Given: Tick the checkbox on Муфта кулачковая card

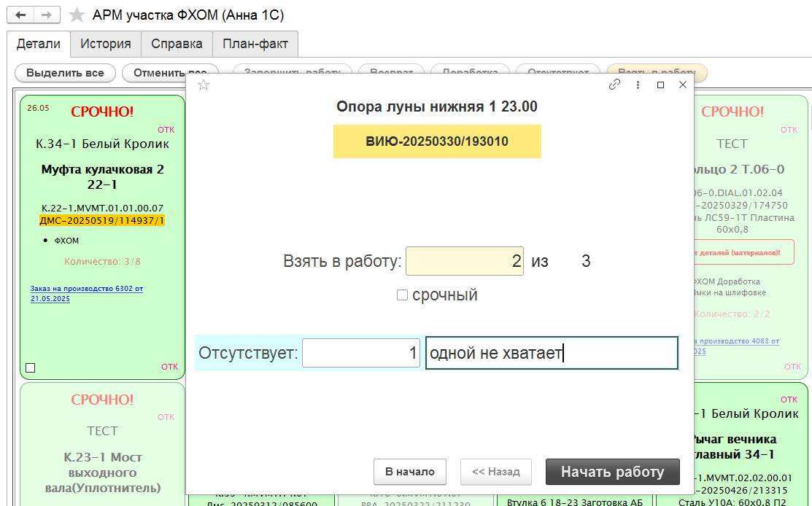Looking at the screenshot, I should tap(31, 367).
